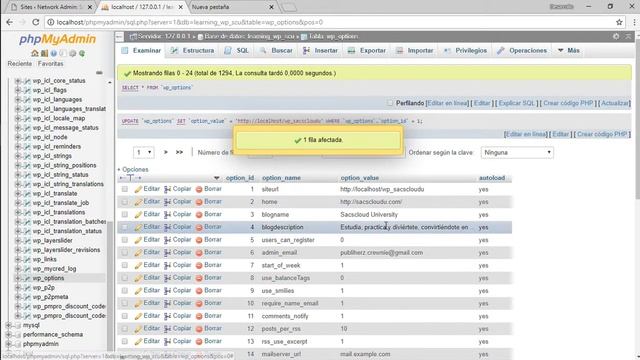Open wp_mycred_log table in tree

tap(54, 269)
